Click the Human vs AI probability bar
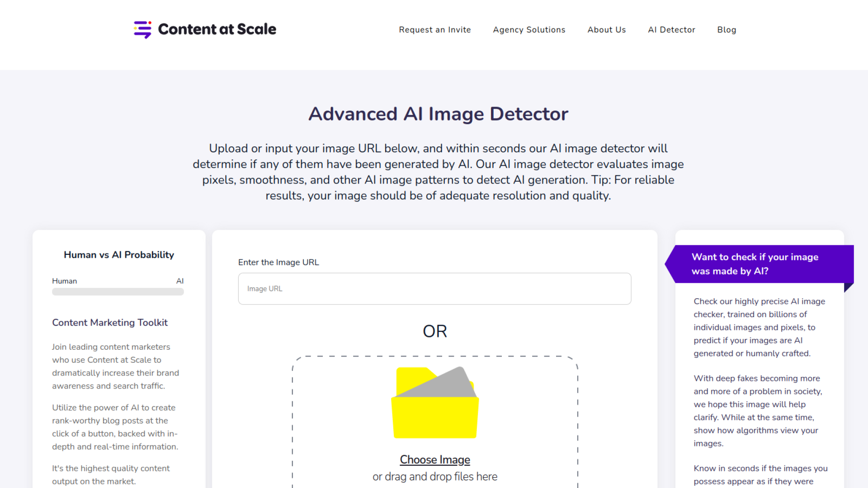Screen dimensions: 868x488 point(118,292)
